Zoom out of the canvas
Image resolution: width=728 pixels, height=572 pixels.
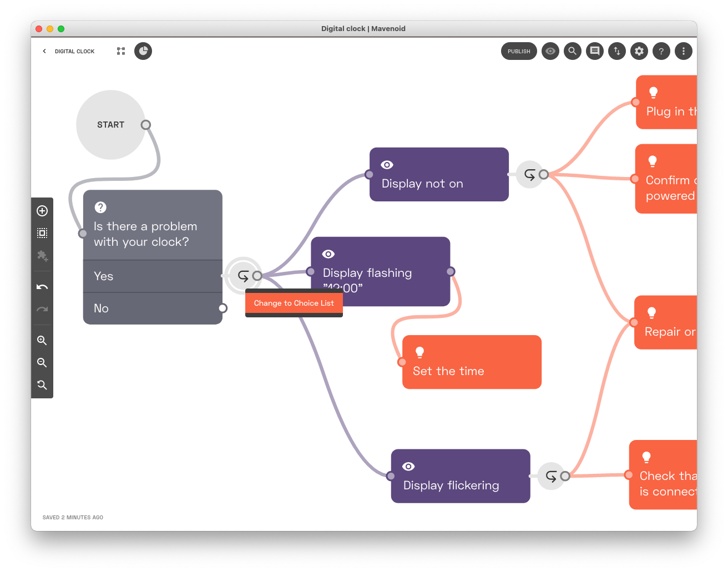point(42,363)
